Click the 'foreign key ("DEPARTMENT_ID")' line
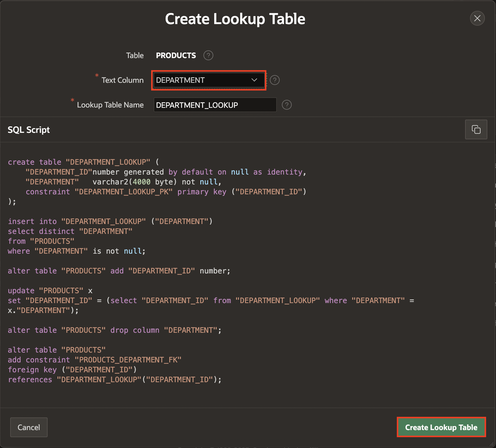Image resolution: width=496 pixels, height=448 pixels. point(72,370)
